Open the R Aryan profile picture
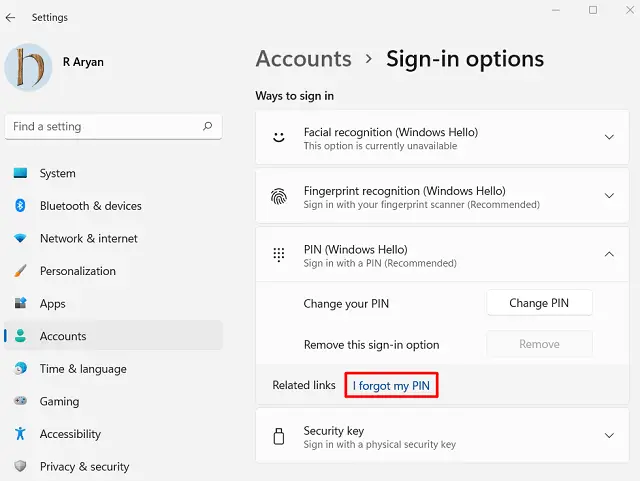 28,67
